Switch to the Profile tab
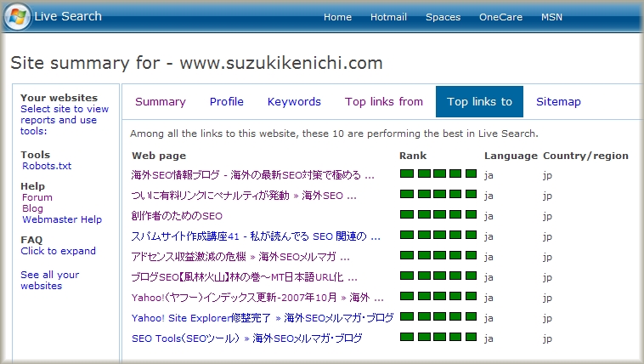The image size is (644, 364). click(x=227, y=101)
